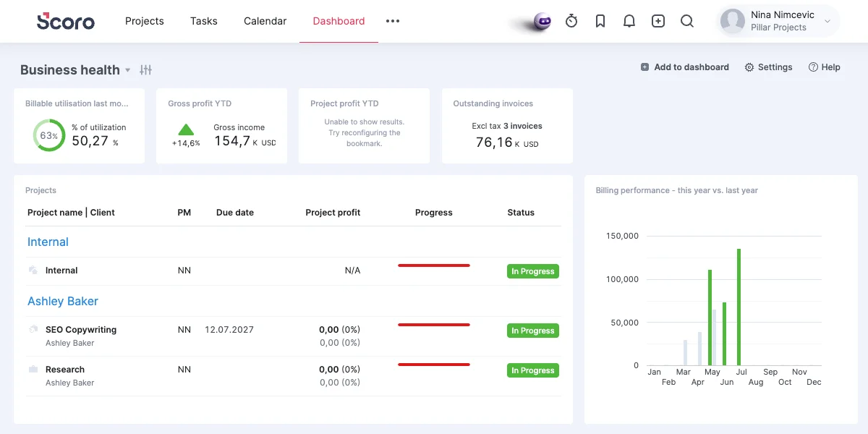Open bookmarks icon in top bar
Image resolution: width=868 pixels, height=434 pixels.
point(600,21)
